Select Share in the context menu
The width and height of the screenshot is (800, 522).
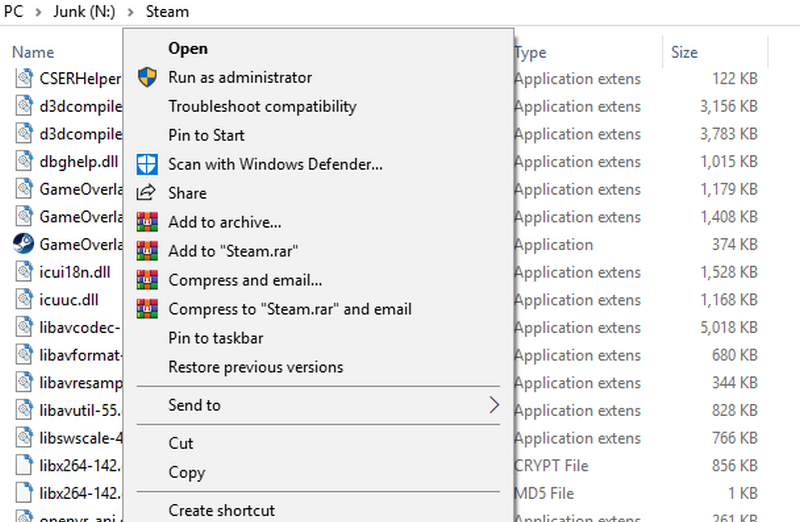pyautogui.click(x=318, y=193)
